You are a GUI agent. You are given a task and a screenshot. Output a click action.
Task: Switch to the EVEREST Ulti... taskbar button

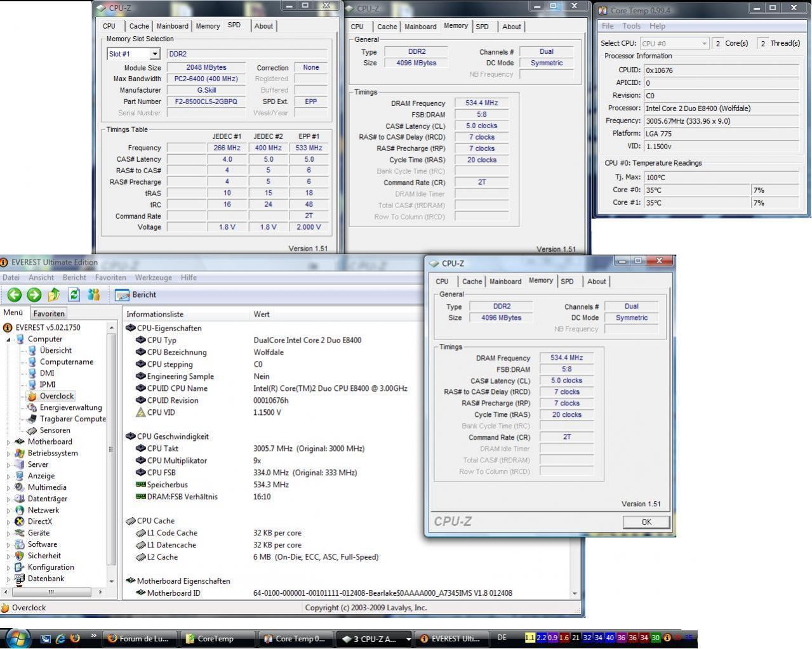coord(451,639)
